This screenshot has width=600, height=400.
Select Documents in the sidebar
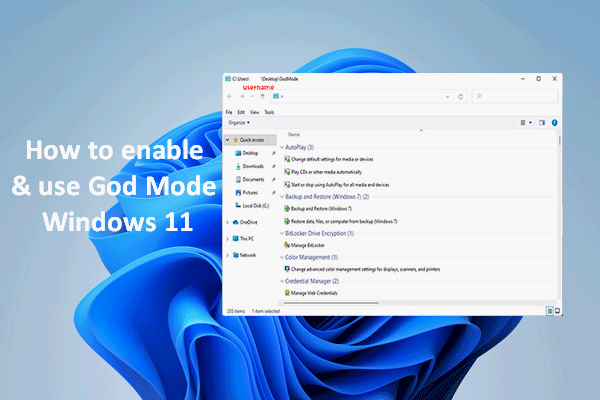click(253, 179)
